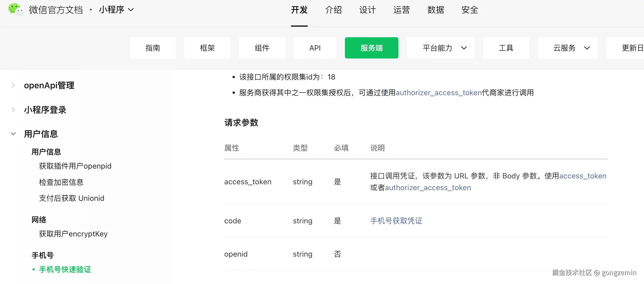Expand the openApi管理 sidebar chevron
Viewport: 644px width, 284px height.
[13, 85]
